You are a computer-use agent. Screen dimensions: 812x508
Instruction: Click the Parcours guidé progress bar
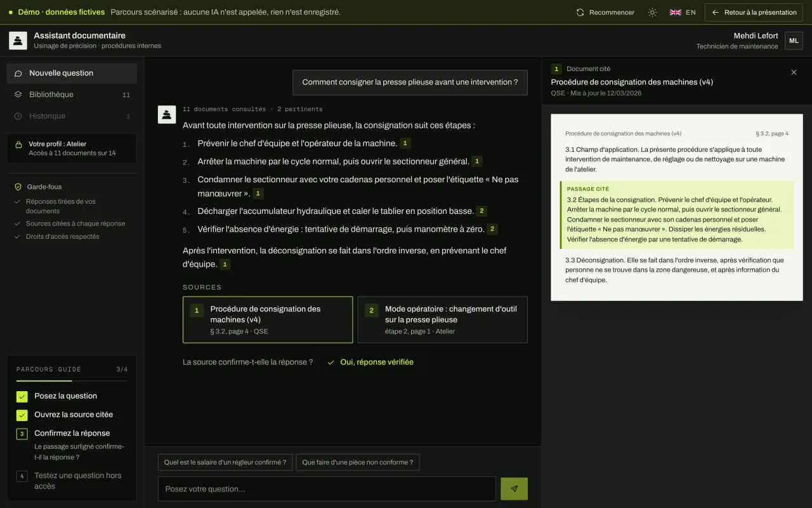tap(72, 381)
